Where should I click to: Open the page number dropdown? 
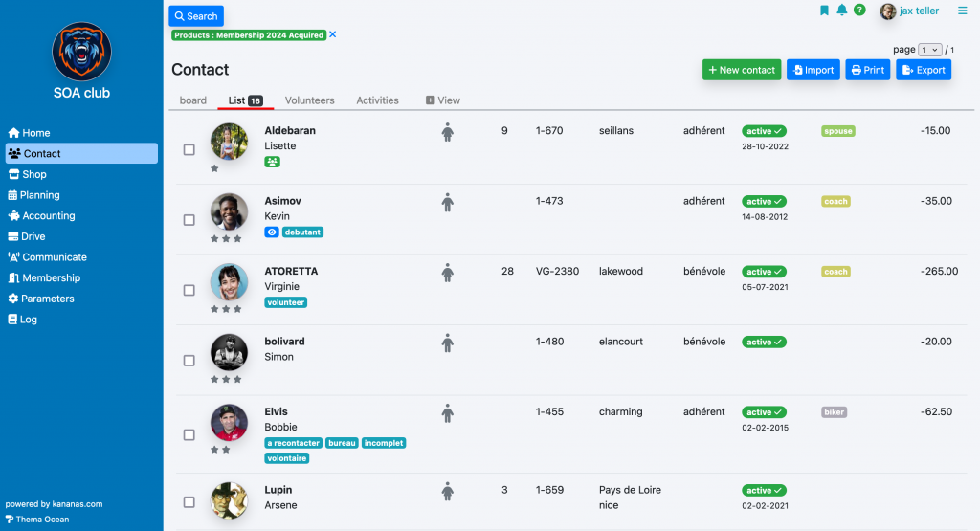929,50
